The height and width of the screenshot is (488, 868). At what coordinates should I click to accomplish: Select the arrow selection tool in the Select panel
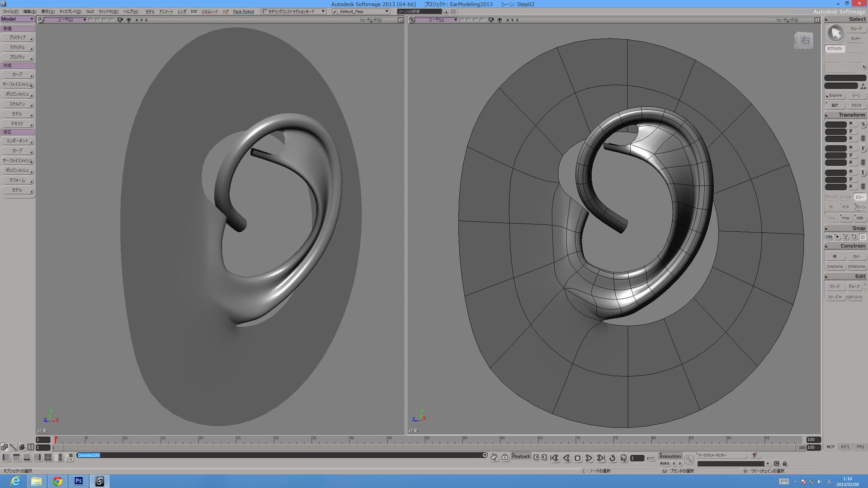835,33
